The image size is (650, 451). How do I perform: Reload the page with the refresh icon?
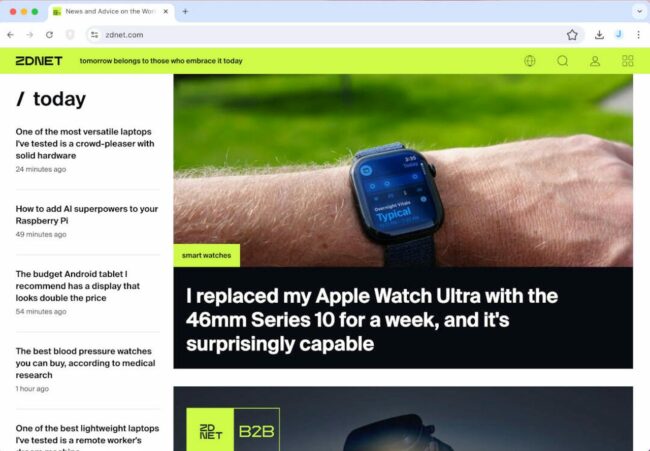(x=49, y=35)
